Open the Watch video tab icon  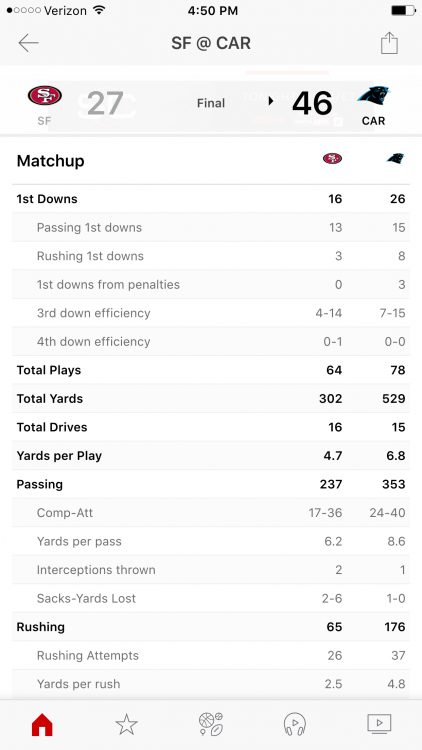(379, 724)
